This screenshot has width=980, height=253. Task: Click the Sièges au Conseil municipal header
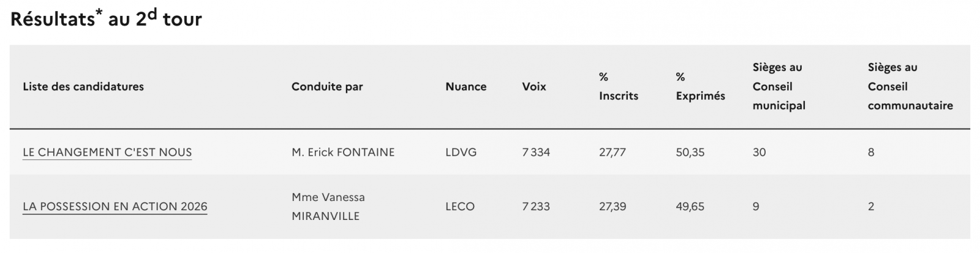coord(778,86)
